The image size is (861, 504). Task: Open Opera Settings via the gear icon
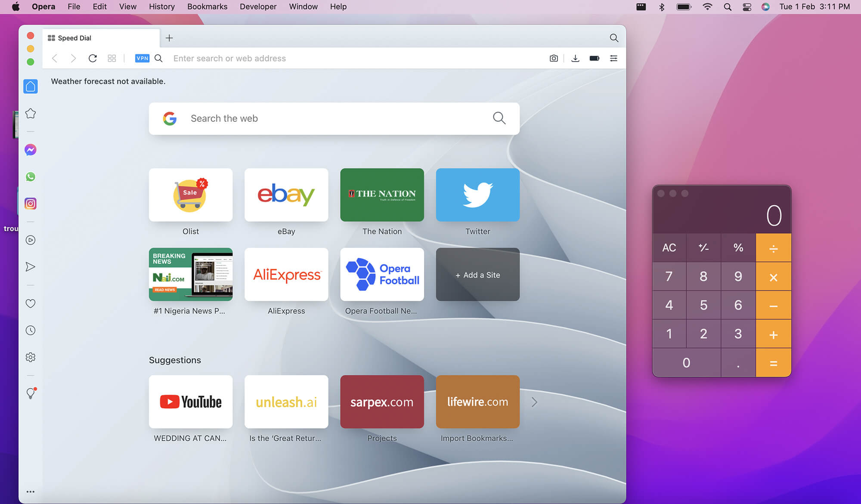click(30, 357)
